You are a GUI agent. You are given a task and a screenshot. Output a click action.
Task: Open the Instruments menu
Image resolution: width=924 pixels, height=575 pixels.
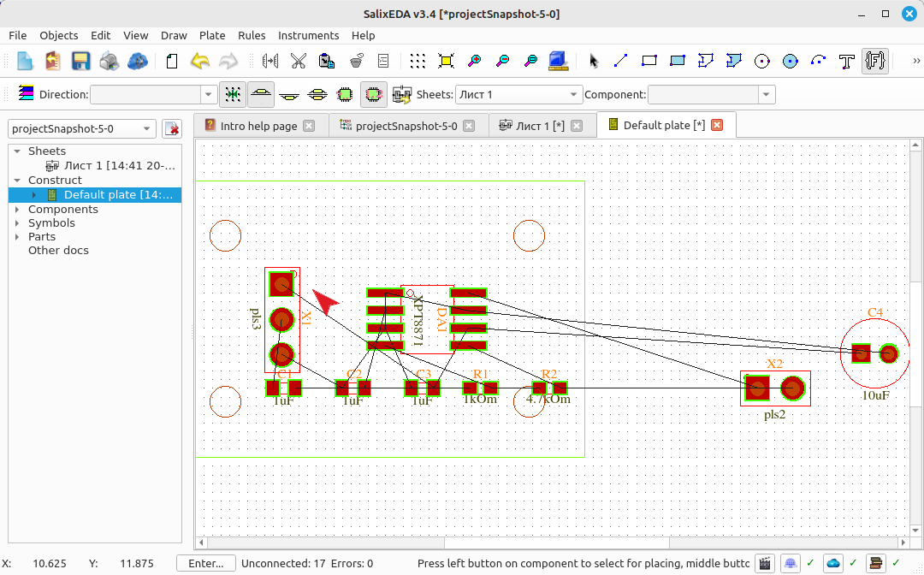click(x=308, y=35)
